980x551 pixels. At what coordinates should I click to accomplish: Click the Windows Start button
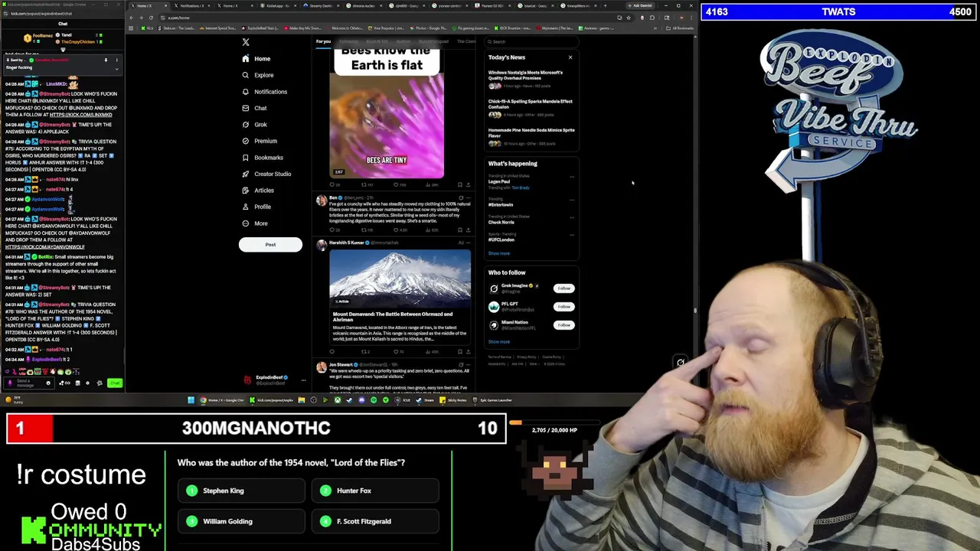coord(191,400)
